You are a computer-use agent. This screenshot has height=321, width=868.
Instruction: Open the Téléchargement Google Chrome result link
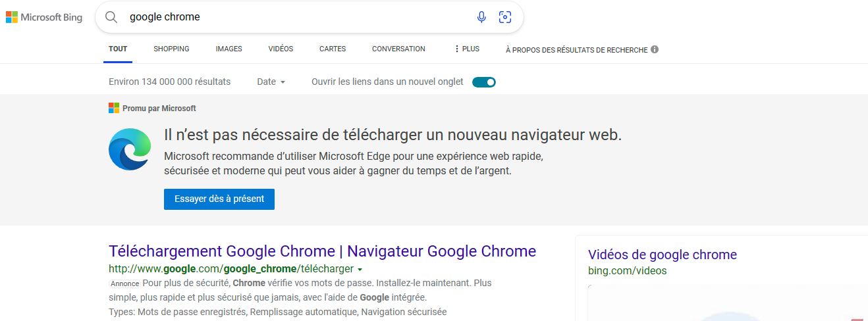point(322,251)
